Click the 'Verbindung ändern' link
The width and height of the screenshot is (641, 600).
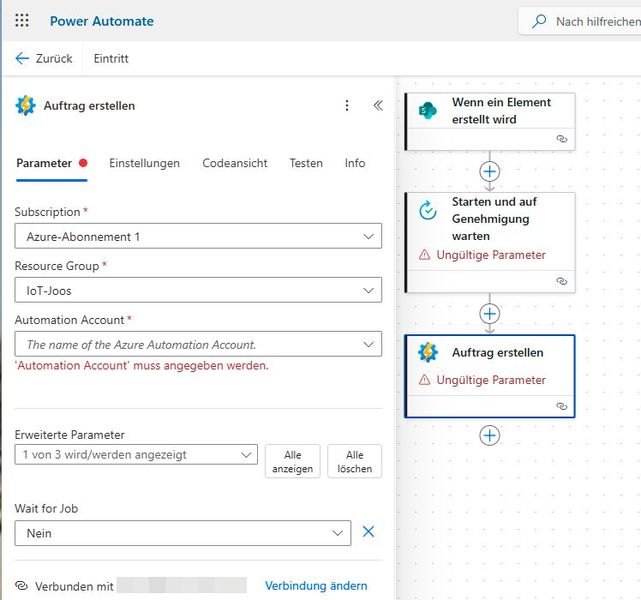coord(316,586)
